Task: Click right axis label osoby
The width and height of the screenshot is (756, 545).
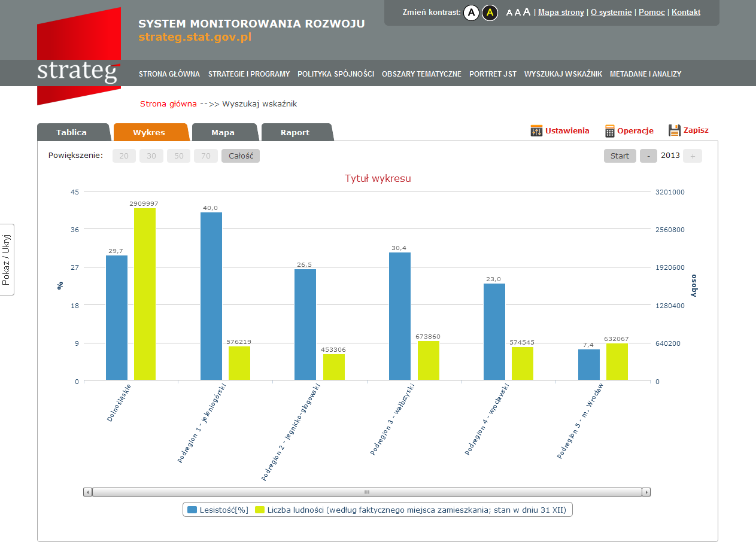Action: click(694, 285)
